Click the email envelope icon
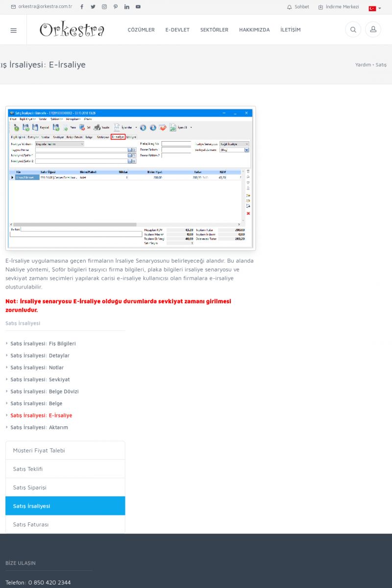Image resolution: width=392 pixels, height=588 pixels. pyautogui.click(x=14, y=7)
